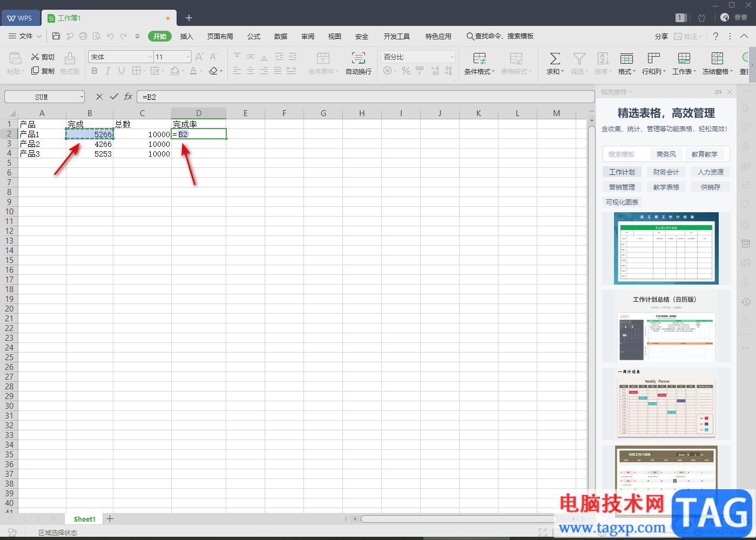Select the Format Painter (格式刷) tool
Image resolution: width=756 pixels, height=540 pixels.
[x=70, y=63]
